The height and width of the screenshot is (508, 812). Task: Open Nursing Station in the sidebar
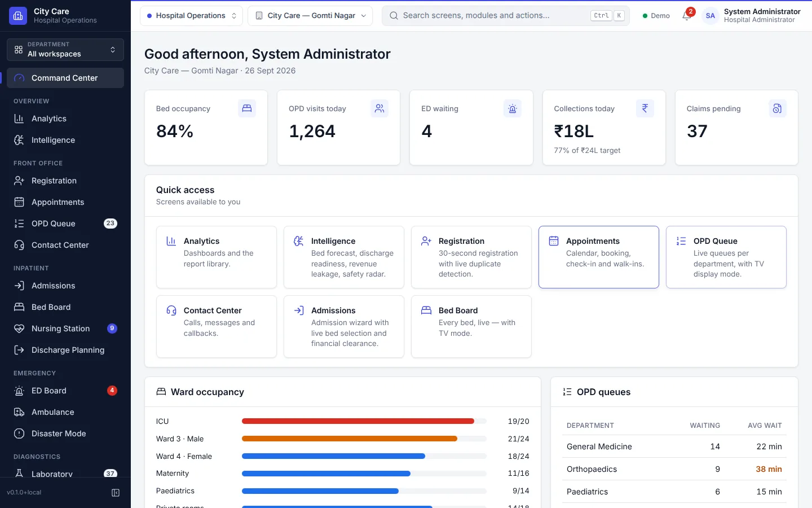tap(65, 329)
